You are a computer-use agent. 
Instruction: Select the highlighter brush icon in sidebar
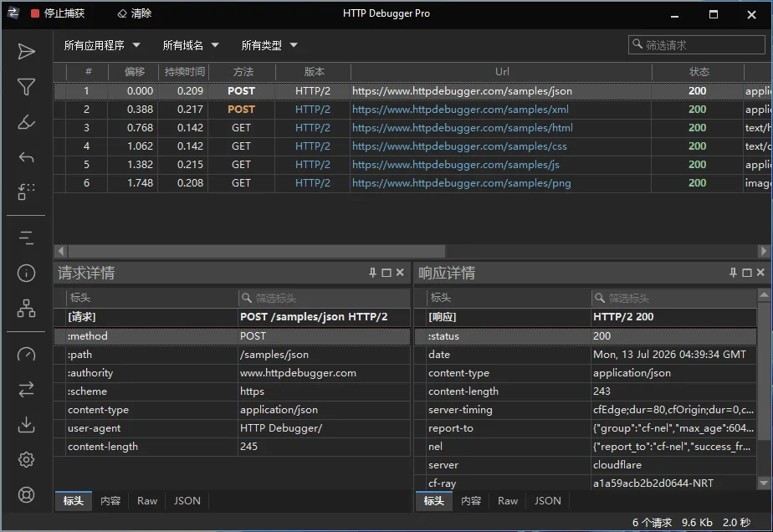click(x=26, y=122)
